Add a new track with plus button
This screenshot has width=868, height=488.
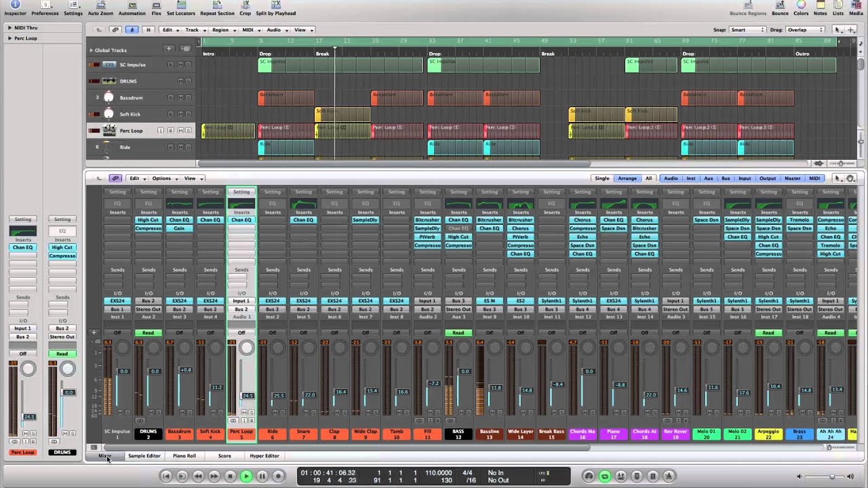click(x=169, y=49)
